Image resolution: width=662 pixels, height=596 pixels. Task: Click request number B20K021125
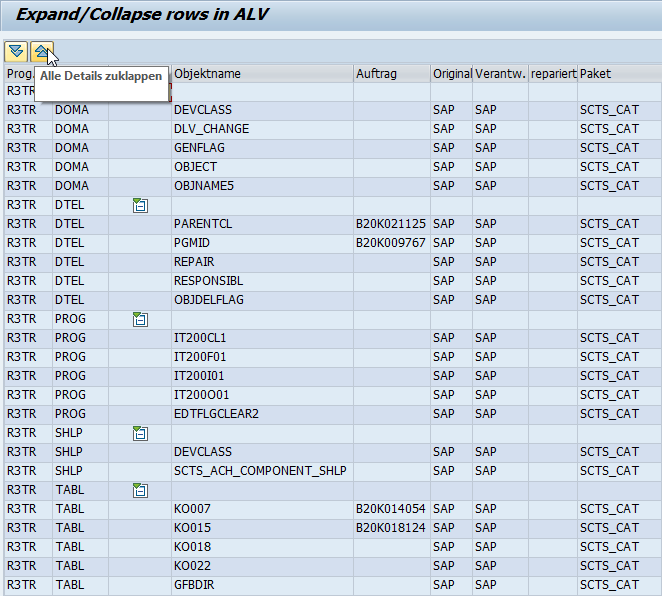(x=391, y=224)
